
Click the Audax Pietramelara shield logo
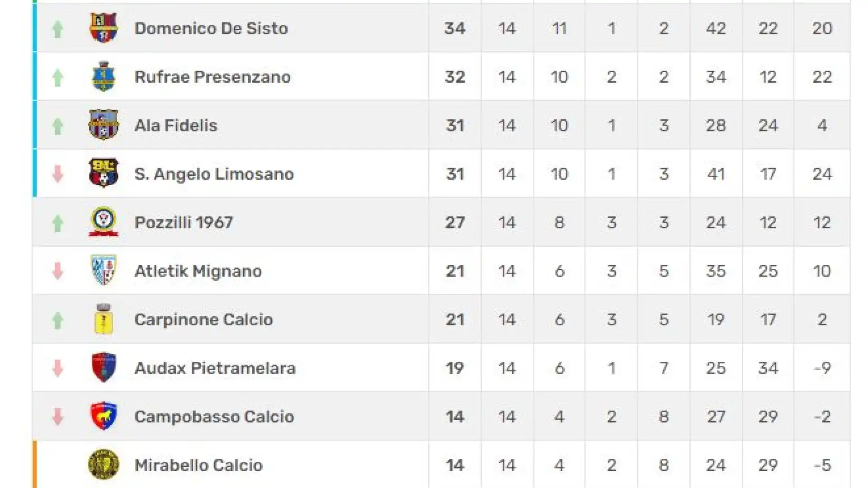point(104,367)
